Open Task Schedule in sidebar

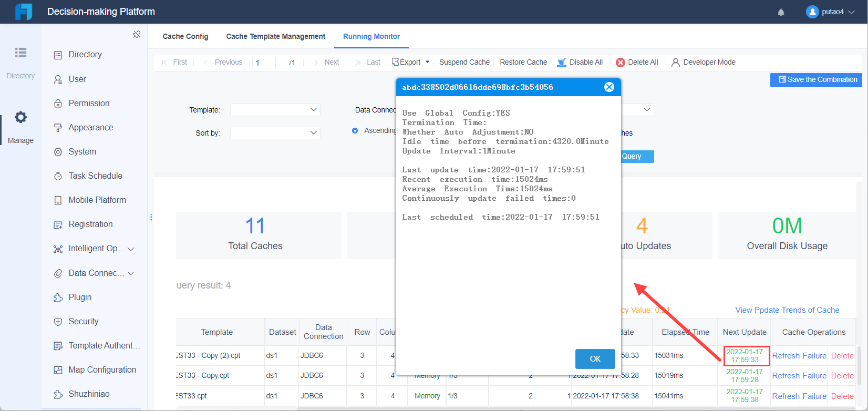(x=95, y=176)
